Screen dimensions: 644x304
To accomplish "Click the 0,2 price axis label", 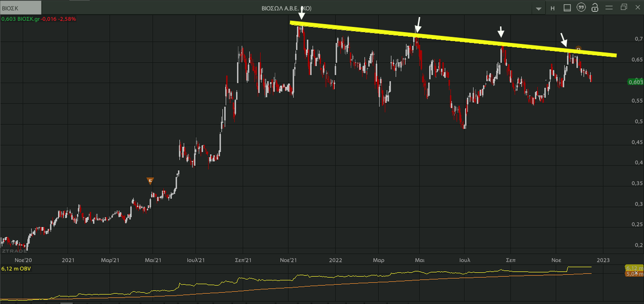I will (638, 246).
